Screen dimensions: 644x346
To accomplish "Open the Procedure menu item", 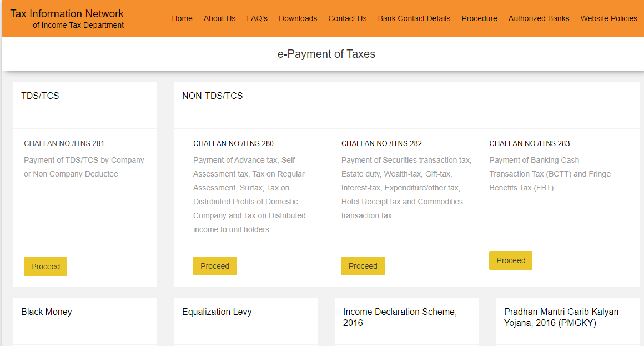I will tap(479, 18).
